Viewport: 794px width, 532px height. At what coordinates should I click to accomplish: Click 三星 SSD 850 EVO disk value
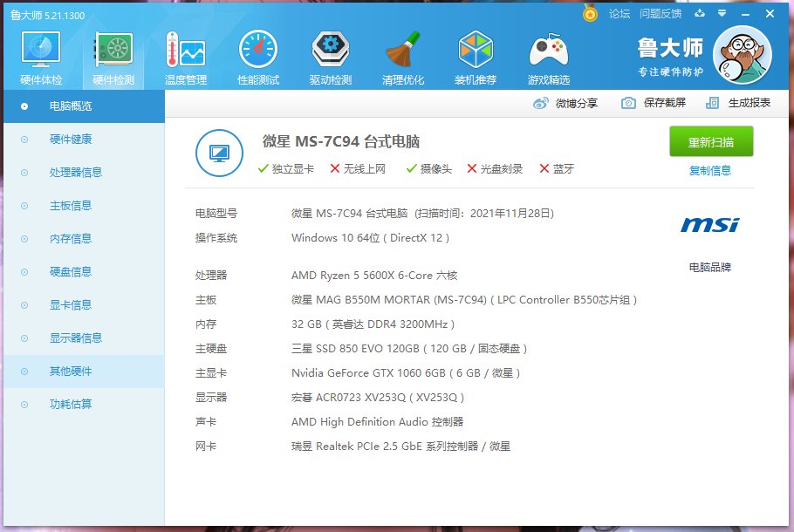pos(409,349)
